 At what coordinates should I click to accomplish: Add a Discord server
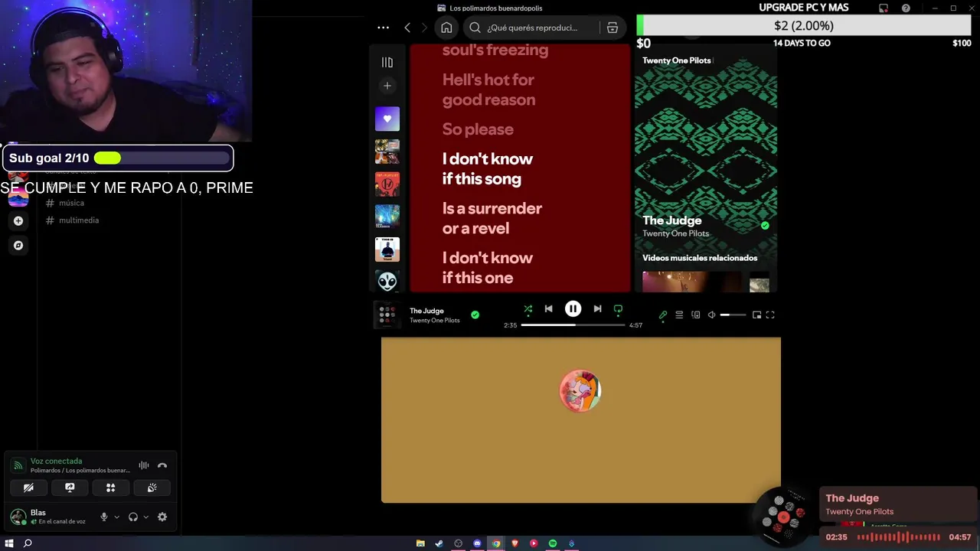18,221
